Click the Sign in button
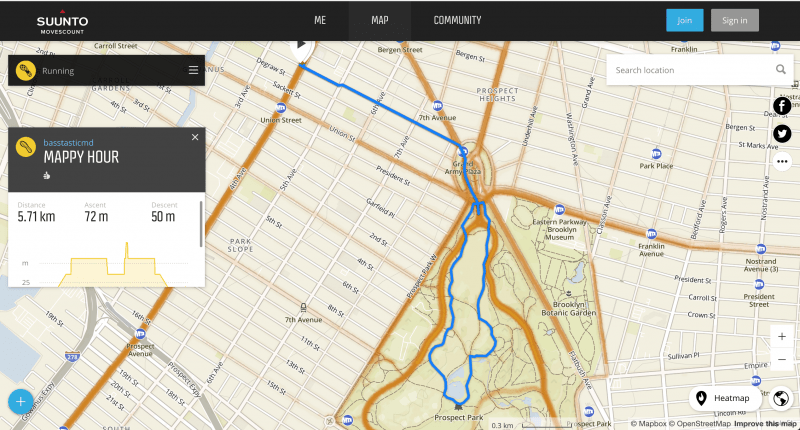Viewport: 800px width, 430px height. (735, 20)
